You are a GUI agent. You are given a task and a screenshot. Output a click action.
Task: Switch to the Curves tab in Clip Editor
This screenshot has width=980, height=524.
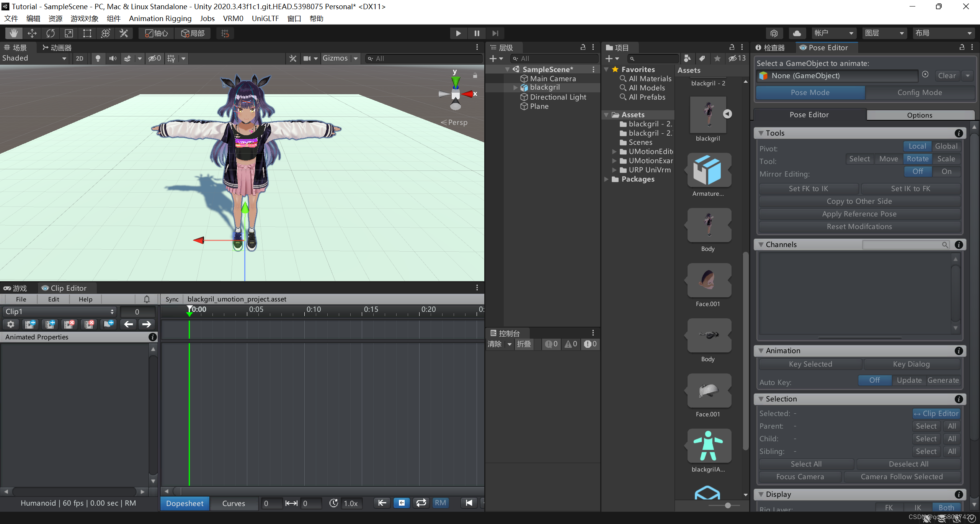[x=234, y=503]
